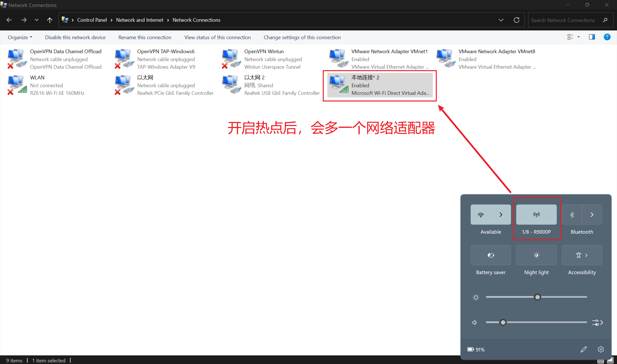
Task: Click Rename this connection
Action: tap(145, 37)
